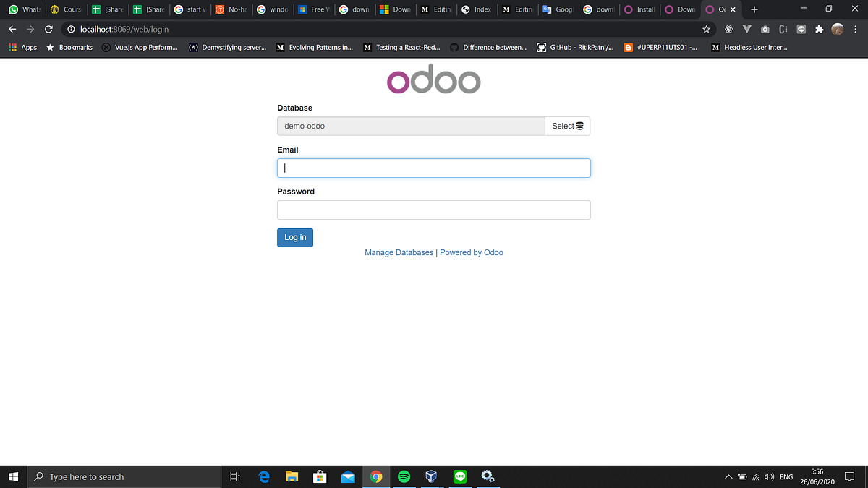Launch Spotify from the taskbar
Viewport: 868px width, 488px height.
pos(404,476)
